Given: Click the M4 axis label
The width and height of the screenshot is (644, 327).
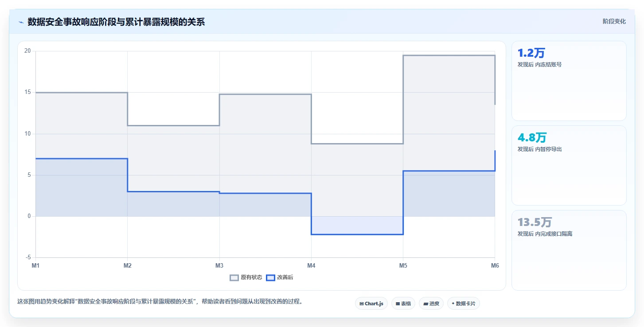Looking at the screenshot, I should pyautogui.click(x=311, y=266).
